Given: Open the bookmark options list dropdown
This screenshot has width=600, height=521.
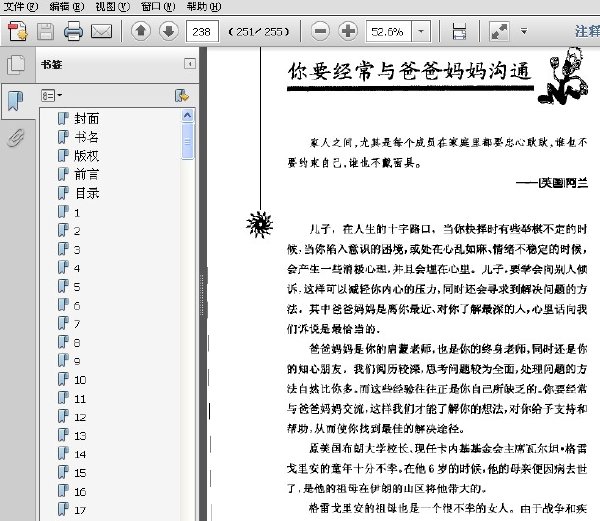Looking at the screenshot, I should (51, 95).
